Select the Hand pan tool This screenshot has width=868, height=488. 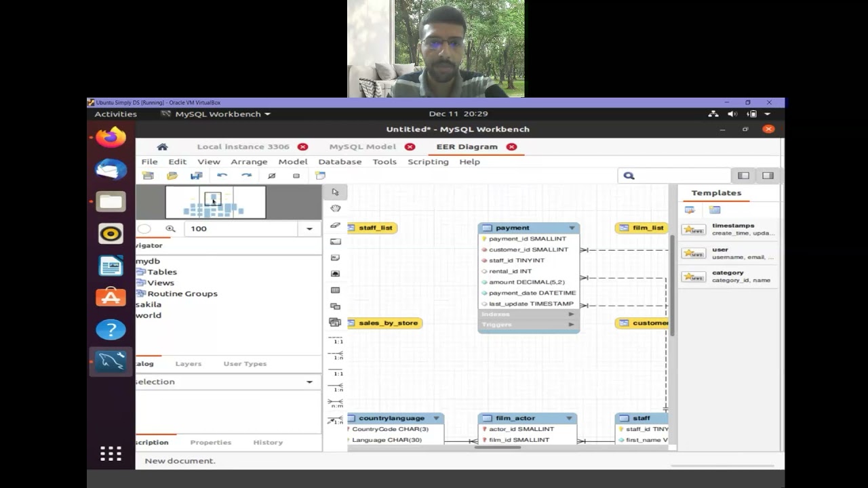[x=335, y=209]
